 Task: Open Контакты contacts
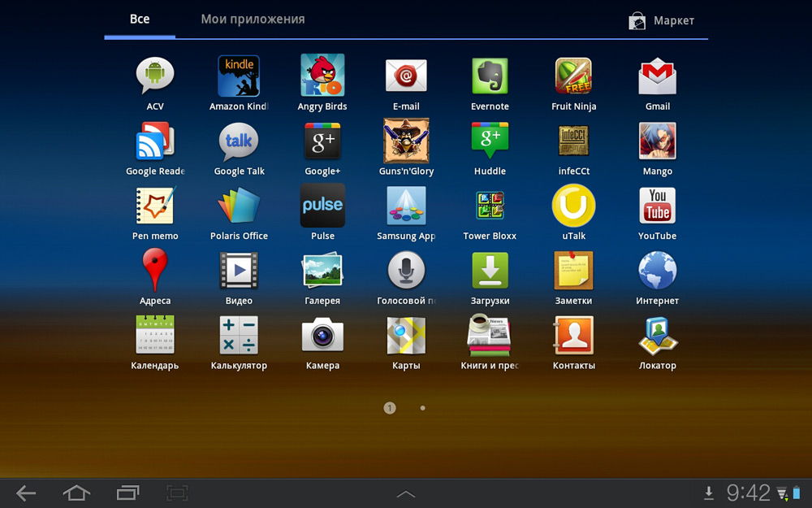coord(573,335)
